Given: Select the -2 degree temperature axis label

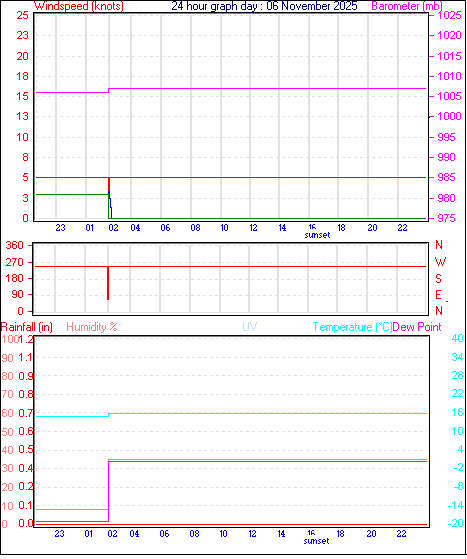Looking at the screenshot, I should [458, 467].
